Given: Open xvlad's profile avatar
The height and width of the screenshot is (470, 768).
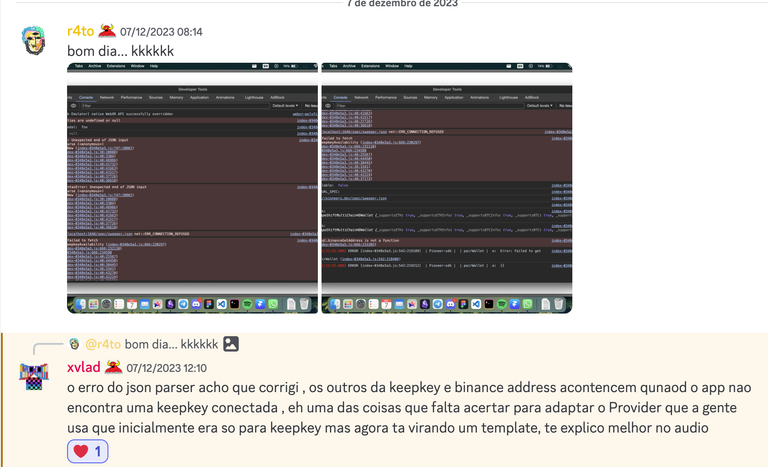Looking at the screenshot, I should (34, 376).
